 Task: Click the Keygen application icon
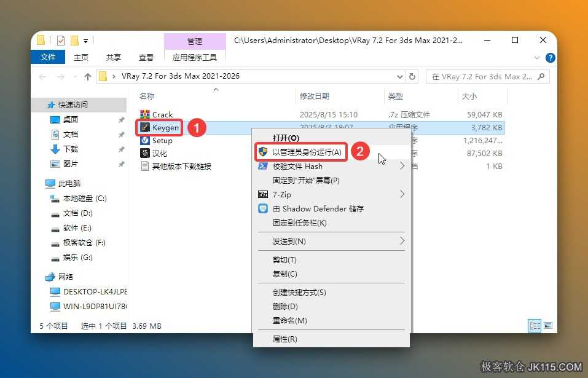(145, 127)
